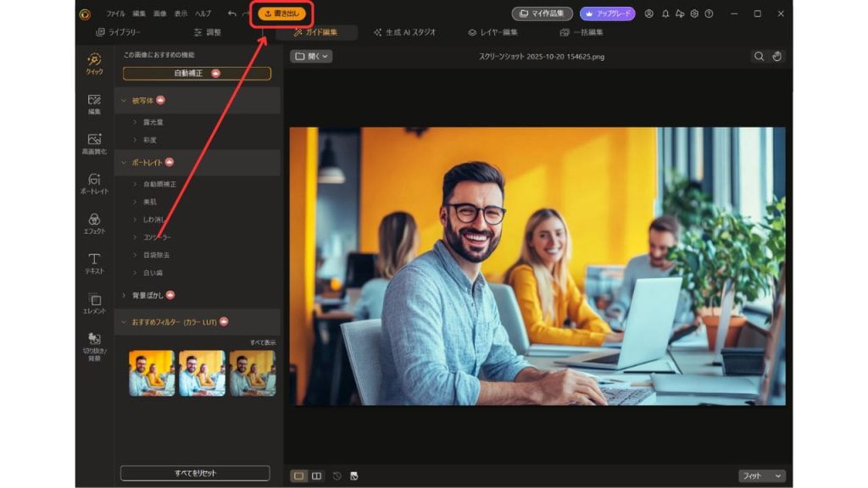Open the 開く file dropdown
Viewport: 868px width, 488px height.
coord(311,57)
